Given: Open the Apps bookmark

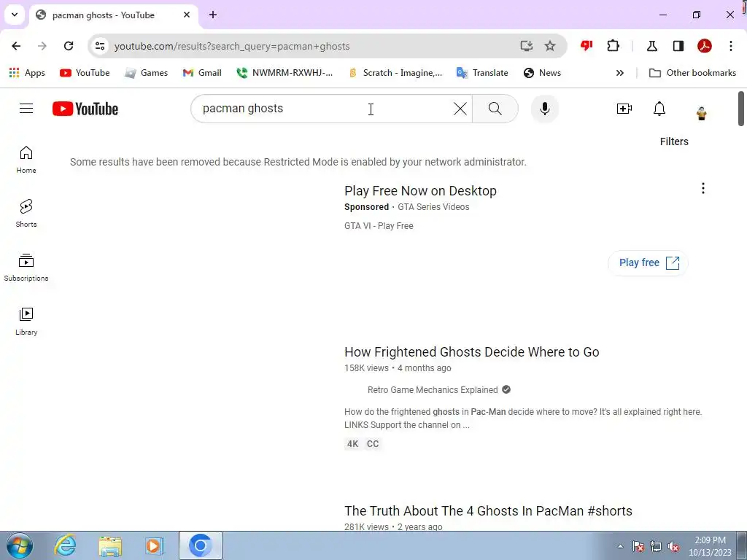Looking at the screenshot, I should pyautogui.click(x=27, y=73).
